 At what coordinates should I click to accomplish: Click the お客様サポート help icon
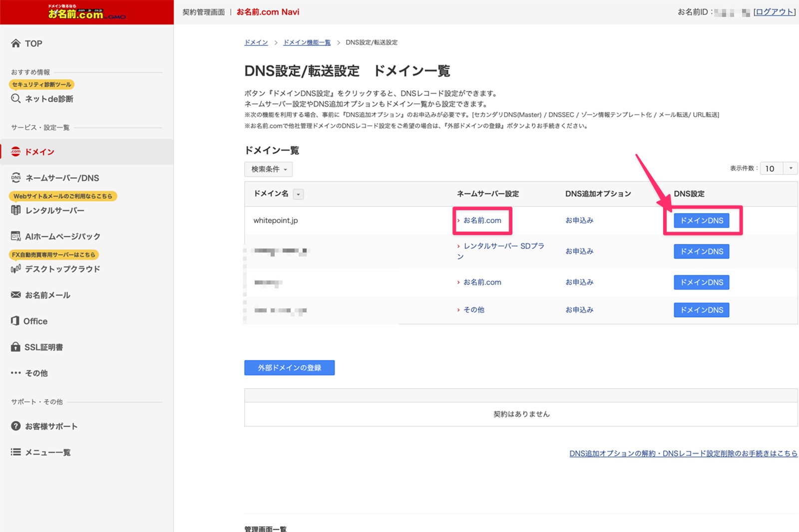[x=16, y=426]
